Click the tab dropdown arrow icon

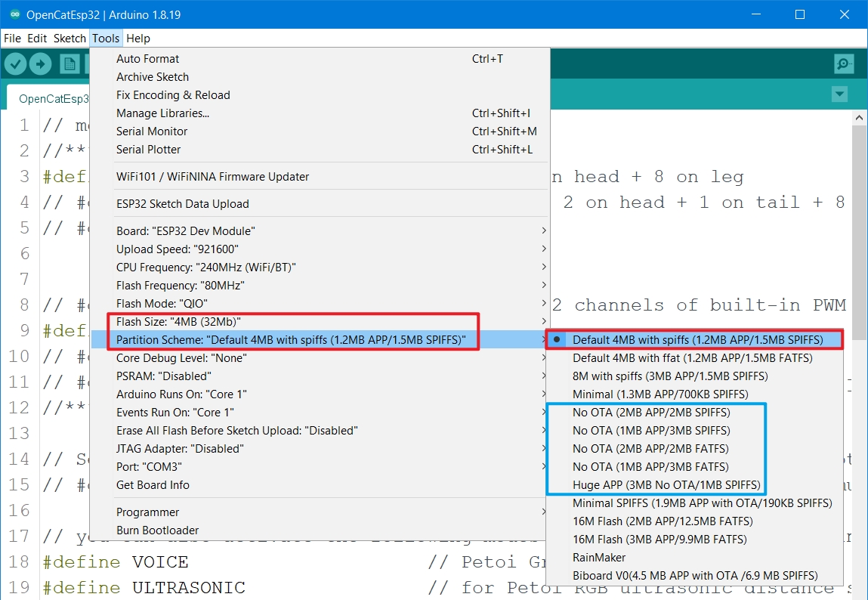click(x=839, y=94)
